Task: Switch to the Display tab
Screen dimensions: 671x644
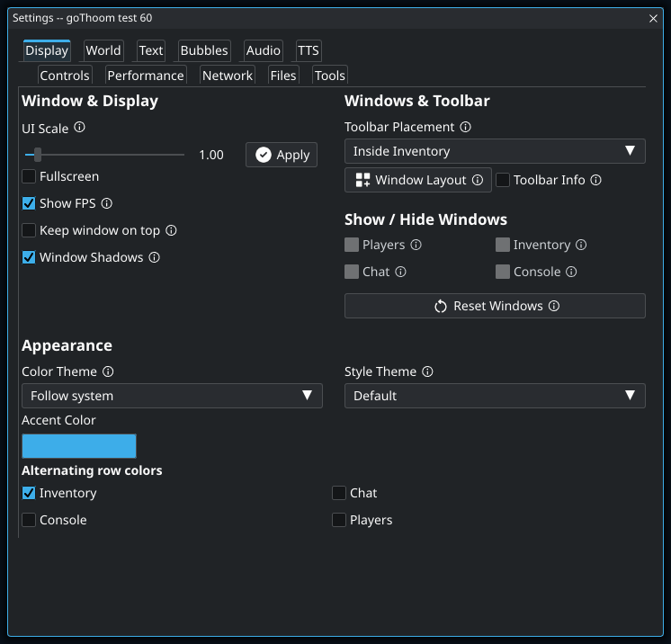Action: (x=47, y=50)
